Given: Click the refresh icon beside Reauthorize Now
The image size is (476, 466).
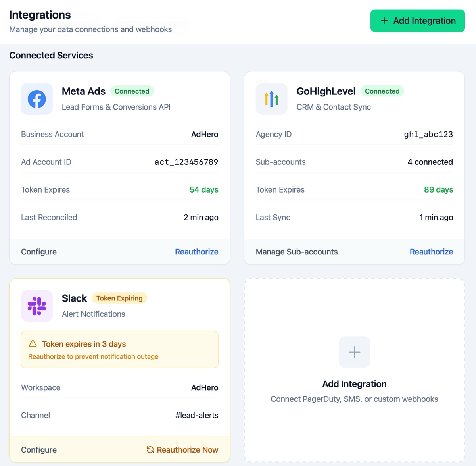Looking at the screenshot, I should click(x=150, y=449).
